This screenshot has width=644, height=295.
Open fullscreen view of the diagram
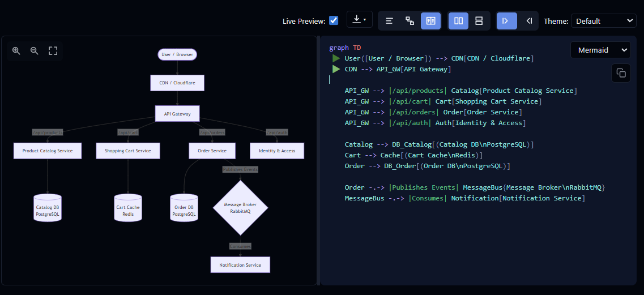pyautogui.click(x=53, y=51)
